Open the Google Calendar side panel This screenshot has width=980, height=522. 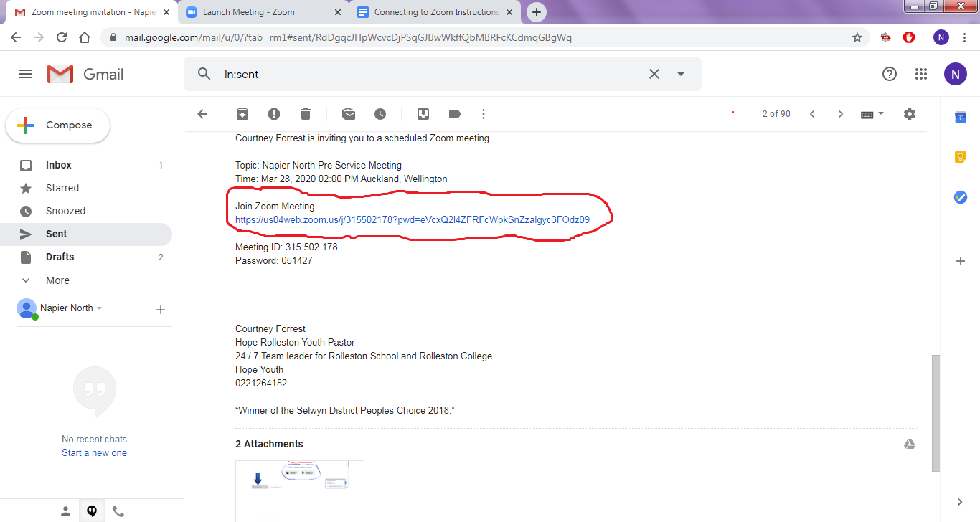(961, 118)
